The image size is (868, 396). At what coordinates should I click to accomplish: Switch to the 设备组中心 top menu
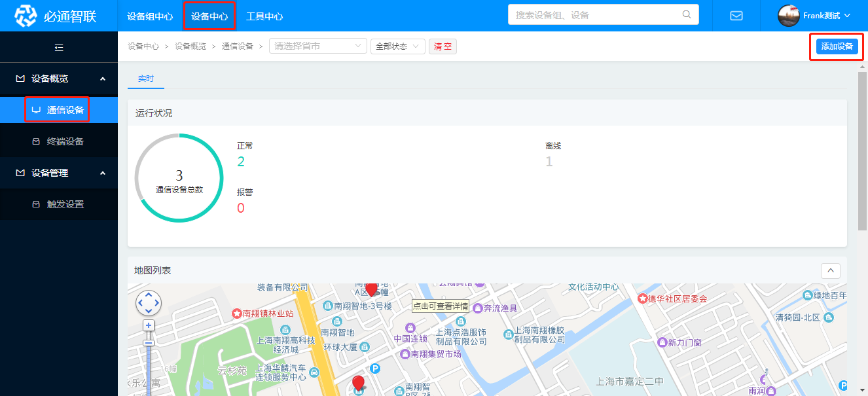click(x=150, y=16)
